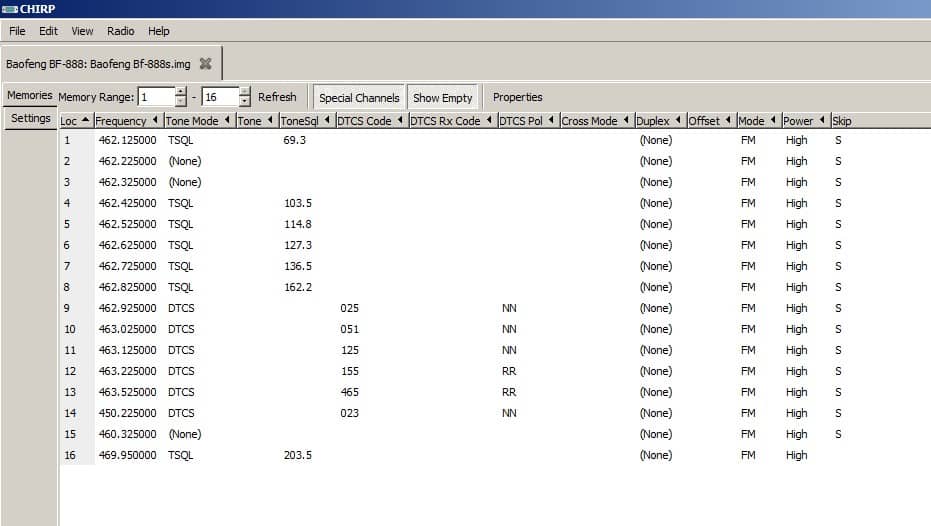Click the memory range end field
This screenshot has width=931, height=526.
[x=220, y=97]
